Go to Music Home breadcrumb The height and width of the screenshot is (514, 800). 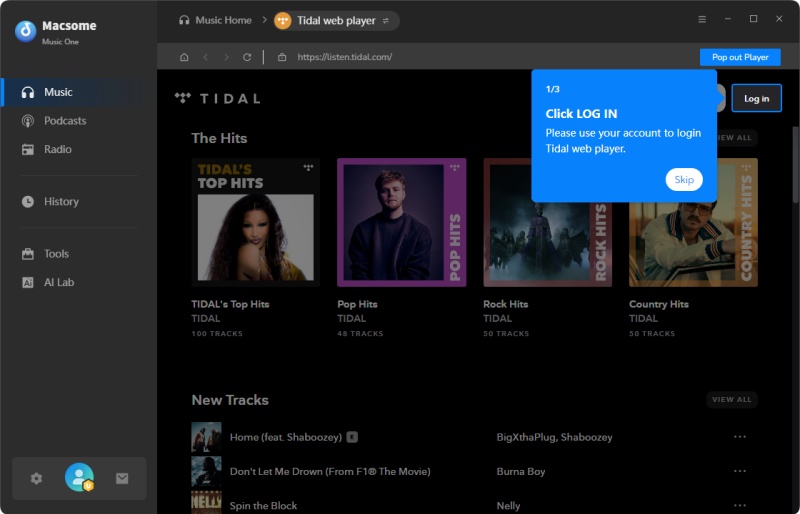coord(215,20)
